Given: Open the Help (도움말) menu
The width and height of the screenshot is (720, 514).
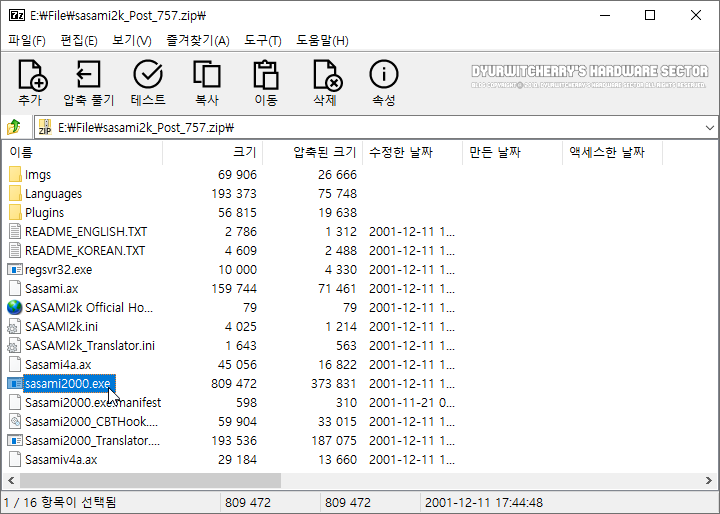Looking at the screenshot, I should tap(322, 40).
